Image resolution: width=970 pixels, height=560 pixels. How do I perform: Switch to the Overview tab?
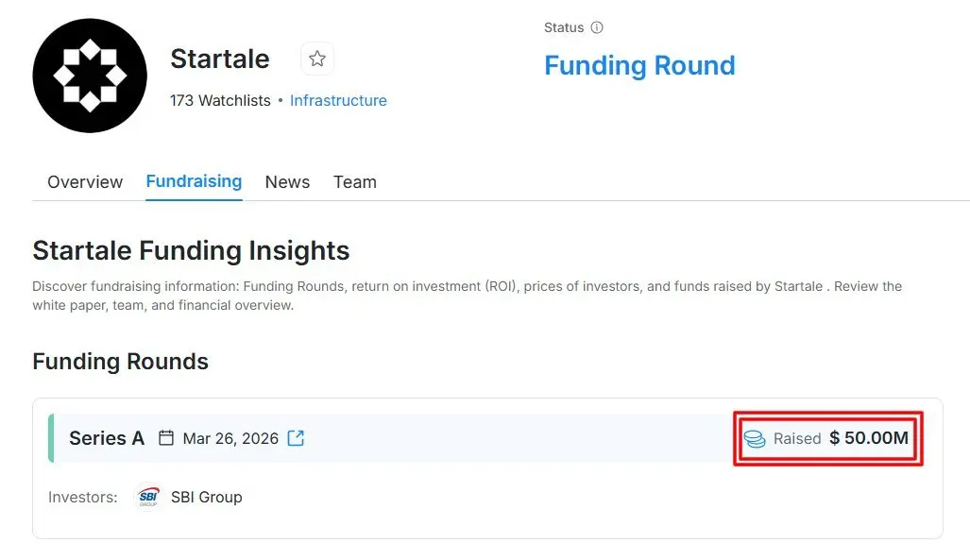point(85,182)
